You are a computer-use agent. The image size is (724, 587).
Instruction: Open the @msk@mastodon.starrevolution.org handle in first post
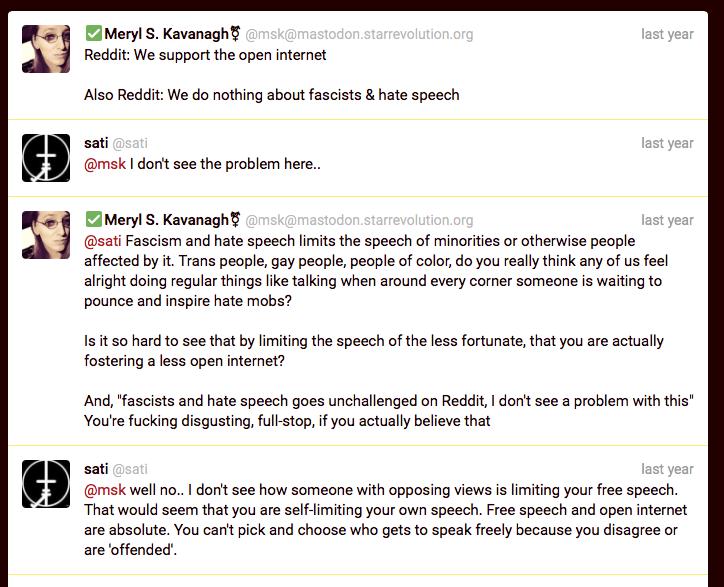tap(359, 34)
